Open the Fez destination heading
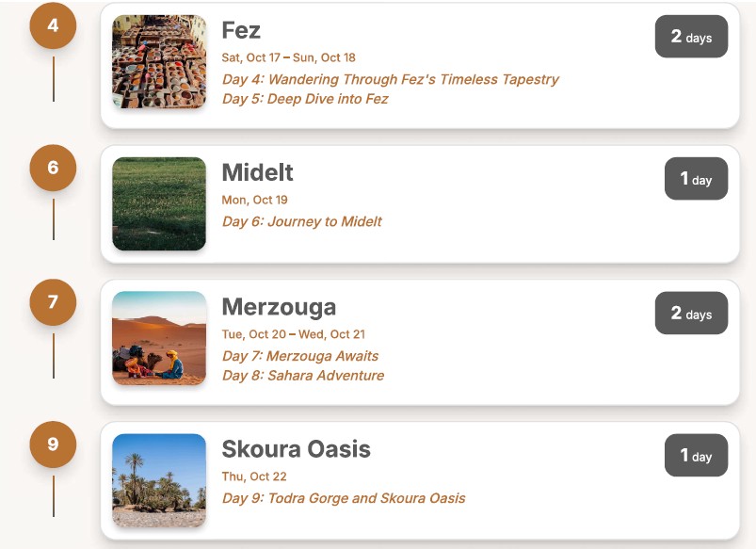This screenshot has width=756, height=549. [x=241, y=30]
